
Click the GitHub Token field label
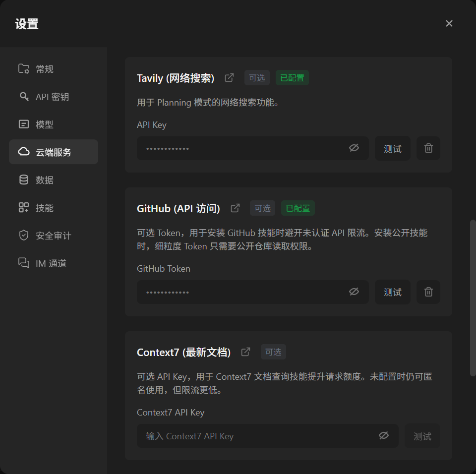click(x=163, y=268)
